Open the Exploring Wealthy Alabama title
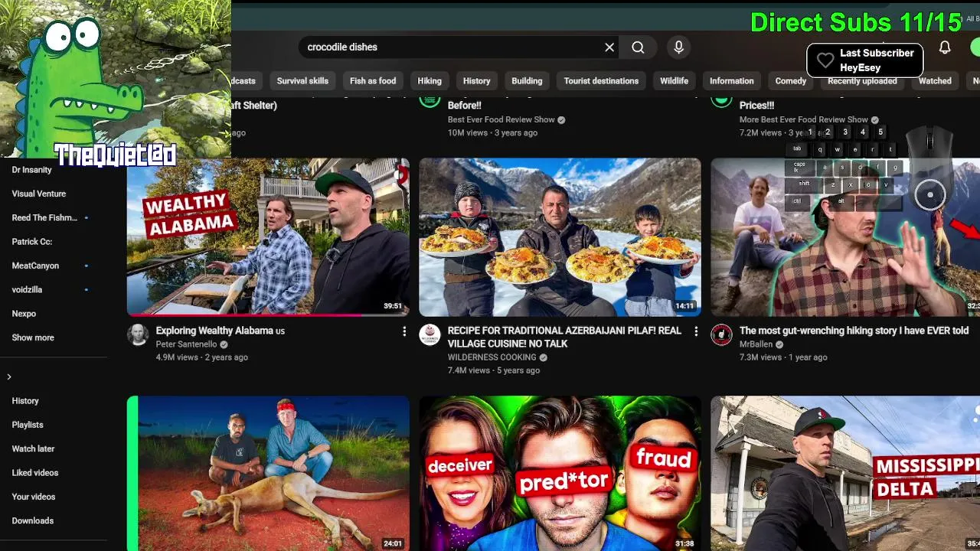The width and height of the screenshot is (980, 551). [x=220, y=331]
